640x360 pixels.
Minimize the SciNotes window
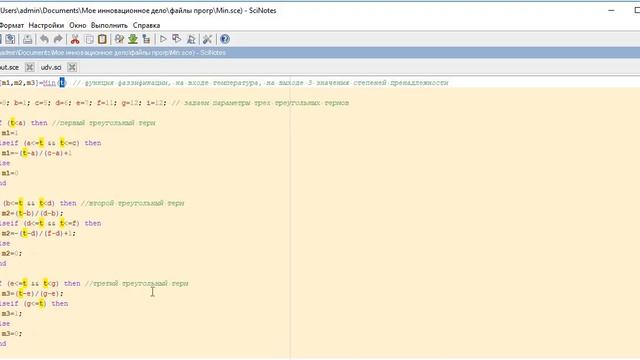611,10
